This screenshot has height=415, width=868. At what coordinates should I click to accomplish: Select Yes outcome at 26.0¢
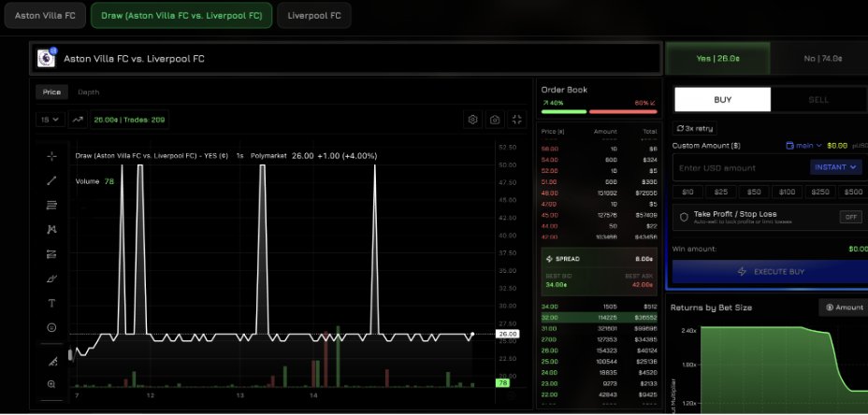[717, 58]
